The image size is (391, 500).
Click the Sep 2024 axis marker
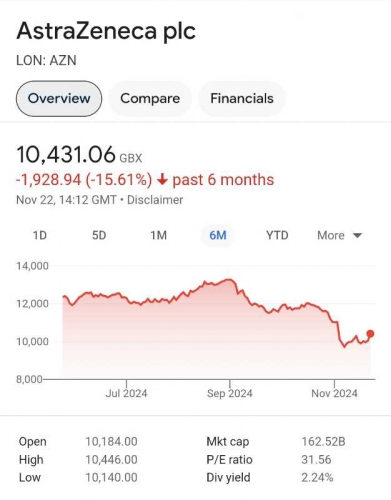coord(230,393)
